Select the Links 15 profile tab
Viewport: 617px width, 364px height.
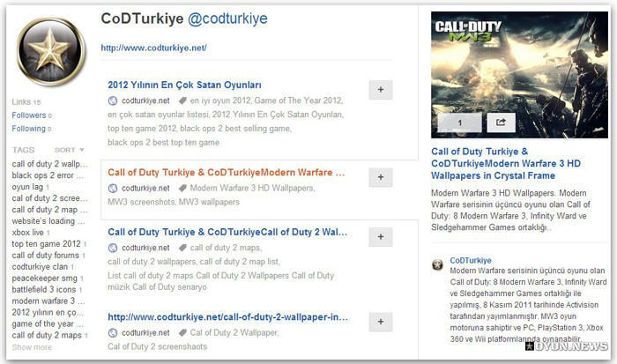click(26, 102)
